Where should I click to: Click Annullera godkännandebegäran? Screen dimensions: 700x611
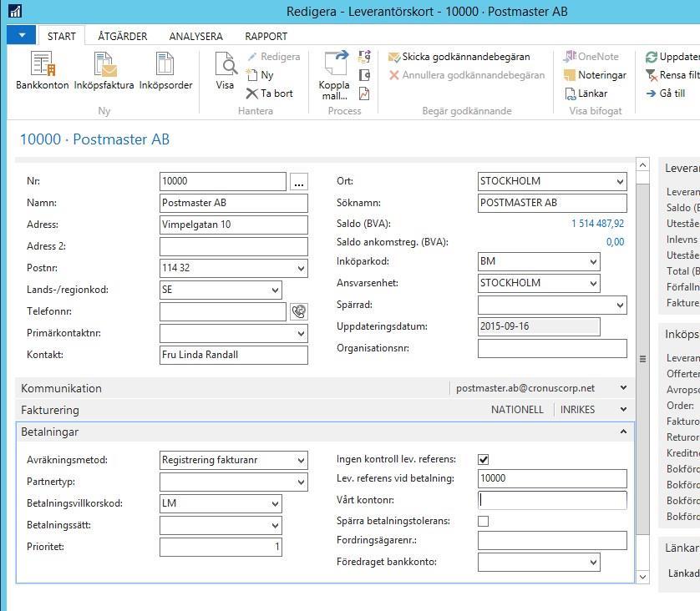coord(466,75)
